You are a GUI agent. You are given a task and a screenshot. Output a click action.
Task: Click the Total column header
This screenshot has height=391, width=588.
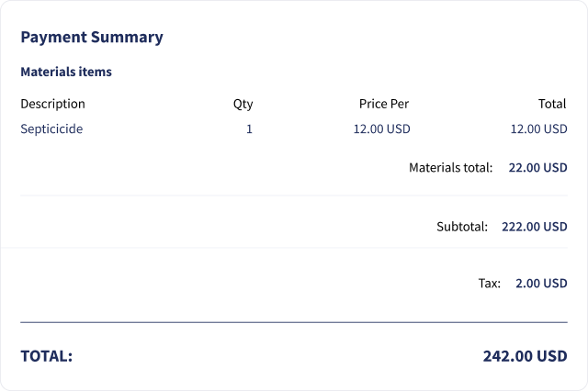[552, 104]
